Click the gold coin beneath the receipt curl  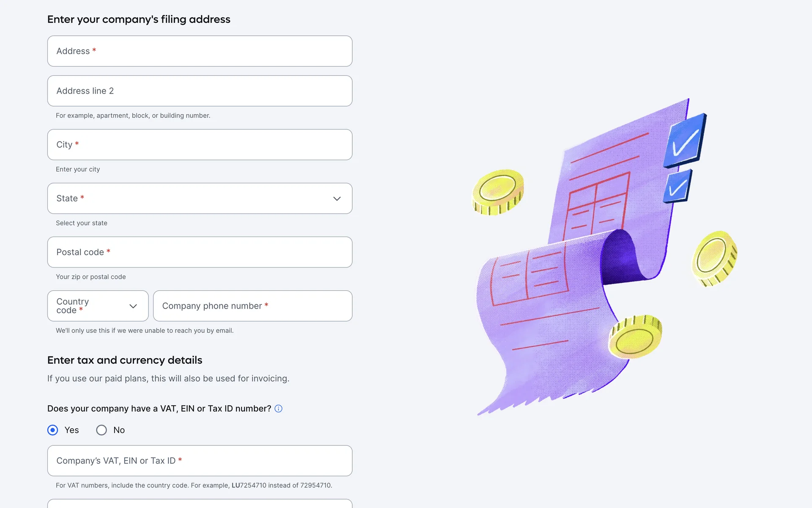(635, 337)
